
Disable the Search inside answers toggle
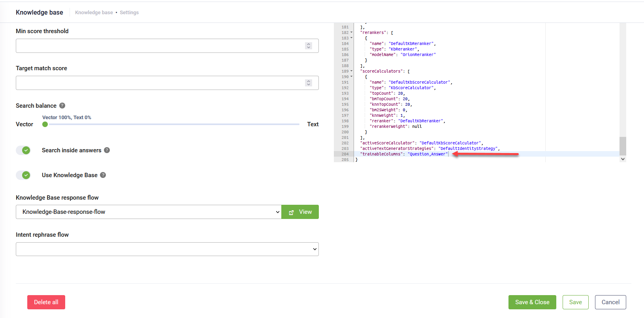23,150
